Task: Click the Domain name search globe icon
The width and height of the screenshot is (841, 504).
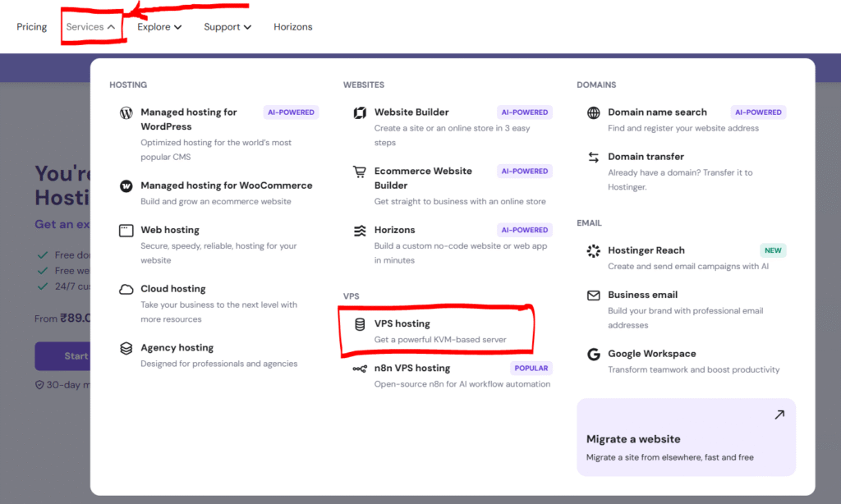Action: click(593, 112)
